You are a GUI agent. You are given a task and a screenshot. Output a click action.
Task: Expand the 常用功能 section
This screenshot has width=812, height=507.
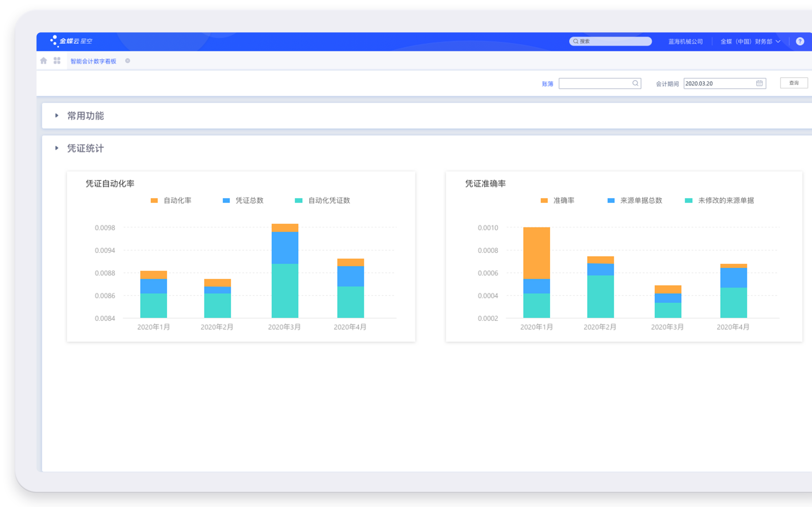coord(57,116)
